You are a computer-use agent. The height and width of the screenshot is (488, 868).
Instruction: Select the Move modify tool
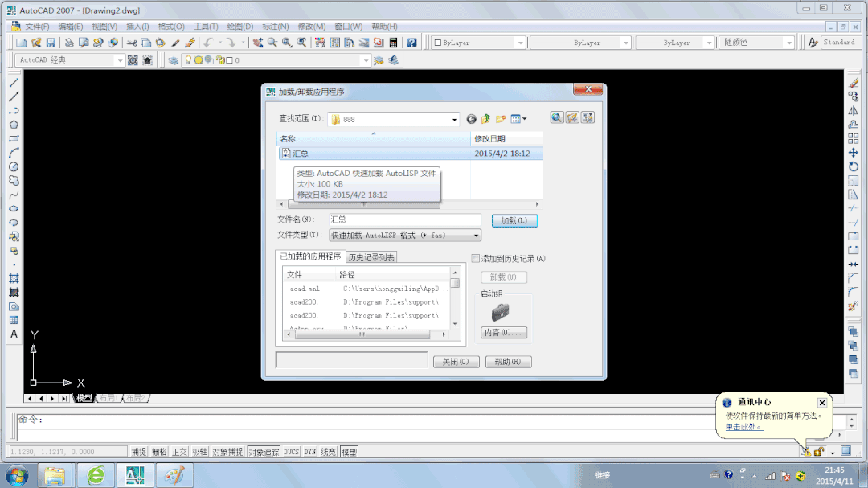click(x=854, y=152)
